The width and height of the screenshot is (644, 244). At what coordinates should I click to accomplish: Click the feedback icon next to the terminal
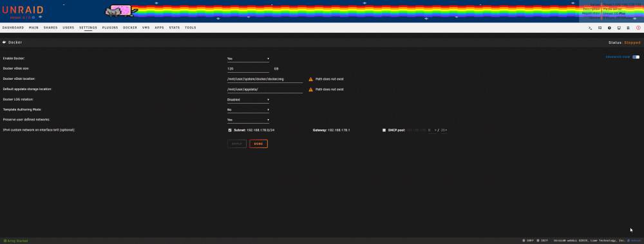[x=600, y=28]
